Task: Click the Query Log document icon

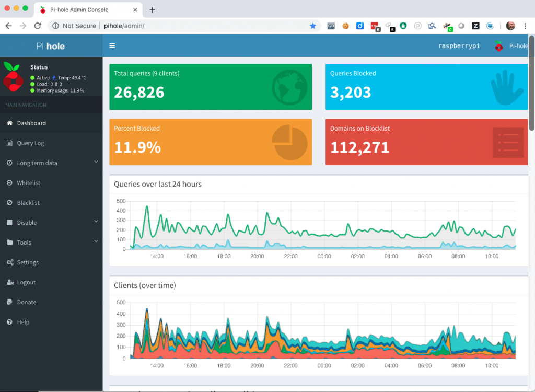Action: click(9, 143)
